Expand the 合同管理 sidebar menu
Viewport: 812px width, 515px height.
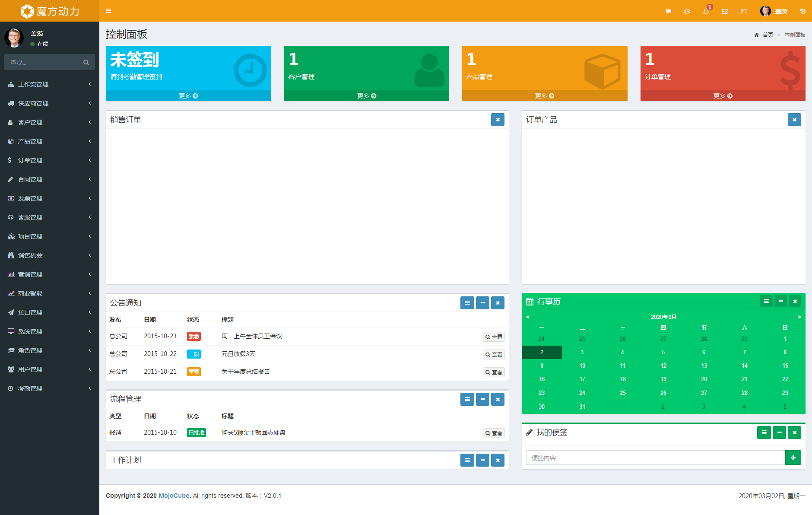pyautogui.click(x=50, y=179)
